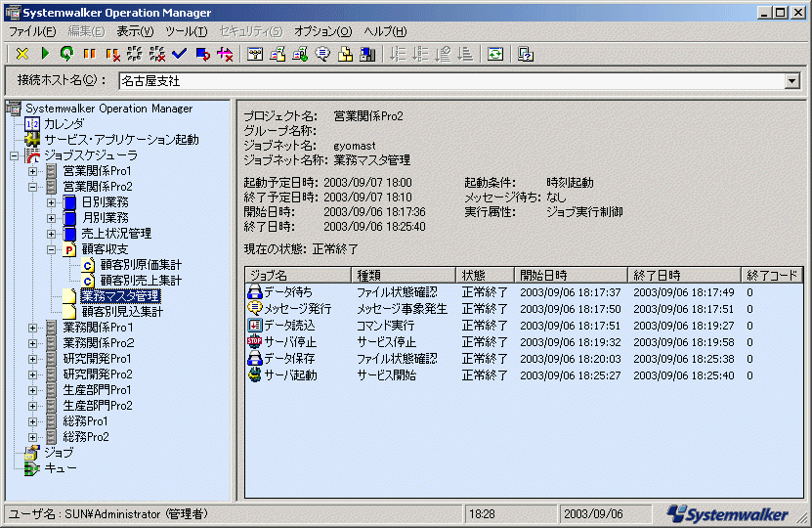Sort by the 開始日時 column header
This screenshot has width=812, height=528.
tap(571, 275)
